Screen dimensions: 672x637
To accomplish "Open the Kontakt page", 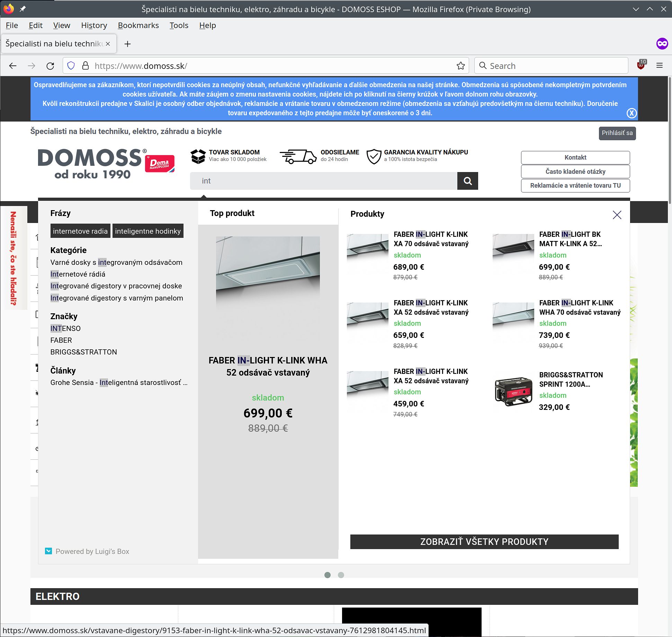I will coord(575,158).
